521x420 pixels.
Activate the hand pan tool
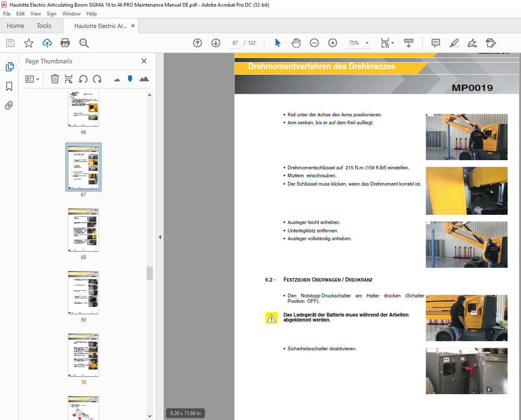296,43
